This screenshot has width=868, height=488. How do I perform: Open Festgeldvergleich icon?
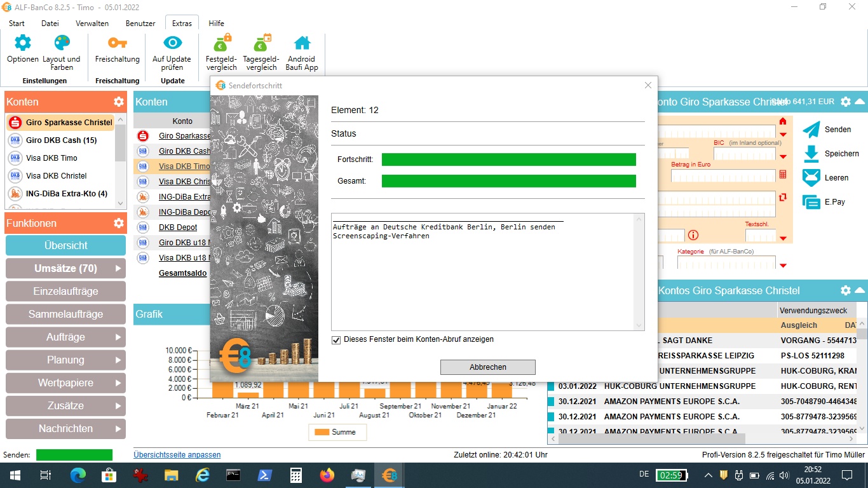221,43
